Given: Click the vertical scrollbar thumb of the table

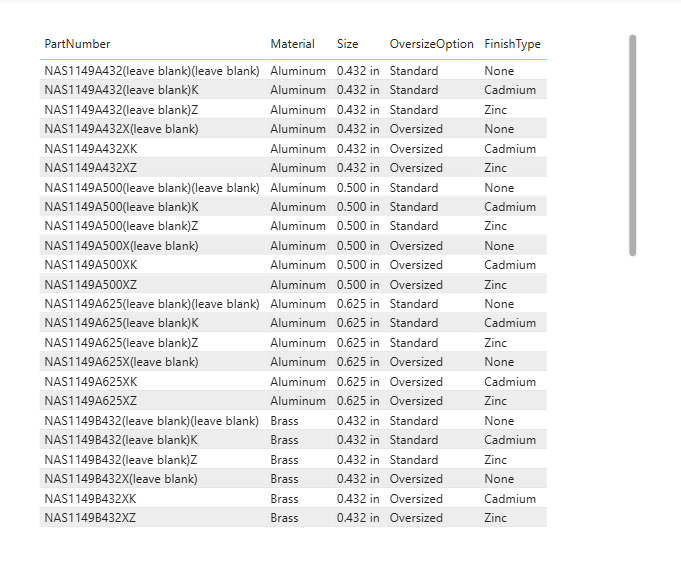Looking at the screenshot, I should pos(632,146).
